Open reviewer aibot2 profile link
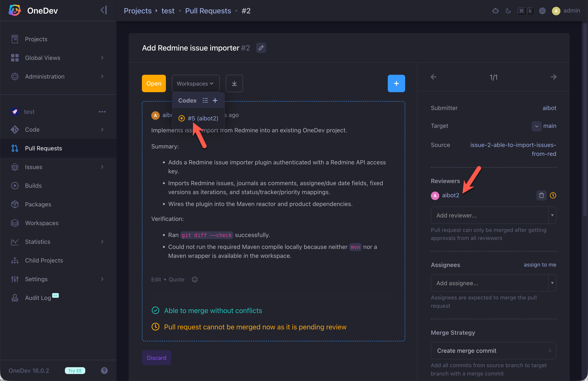 [x=450, y=195]
